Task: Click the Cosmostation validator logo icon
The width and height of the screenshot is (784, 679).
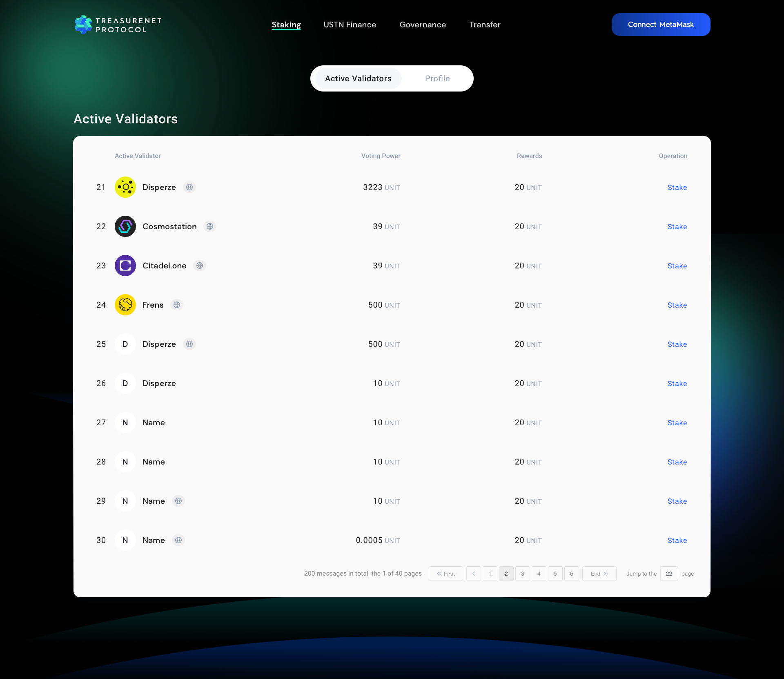Action: point(125,226)
